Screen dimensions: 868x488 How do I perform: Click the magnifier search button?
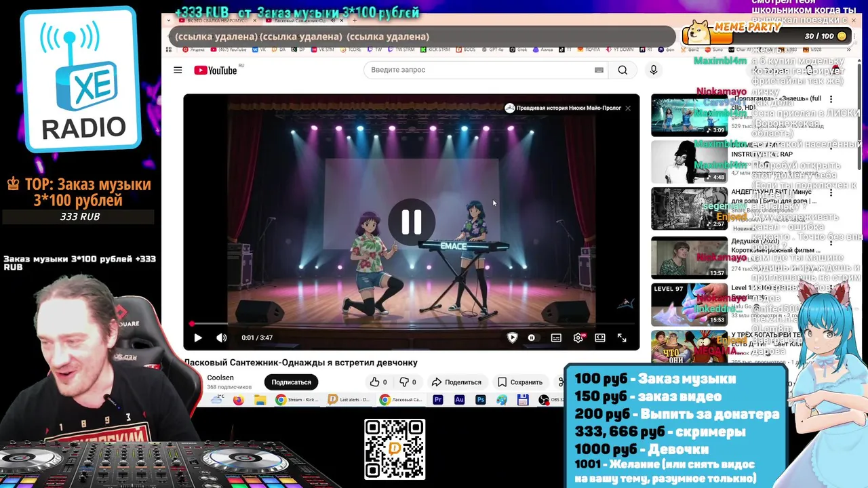(x=623, y=70)
